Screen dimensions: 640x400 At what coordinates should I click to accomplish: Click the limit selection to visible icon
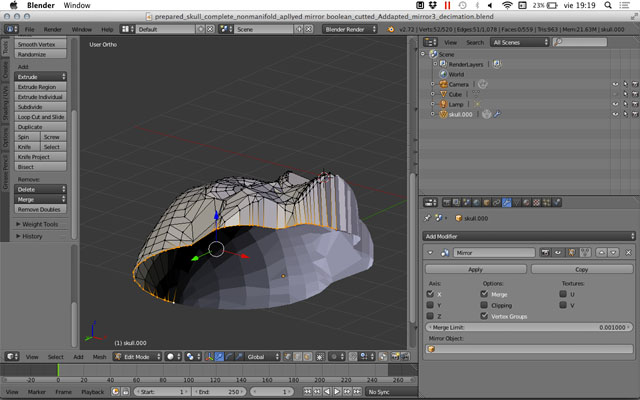pyautogui.click(x=320, y=357)
